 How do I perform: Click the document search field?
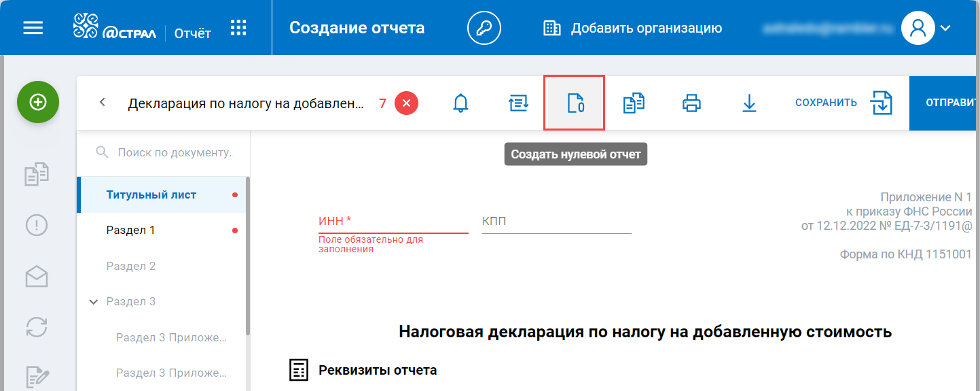coord(174,152)
